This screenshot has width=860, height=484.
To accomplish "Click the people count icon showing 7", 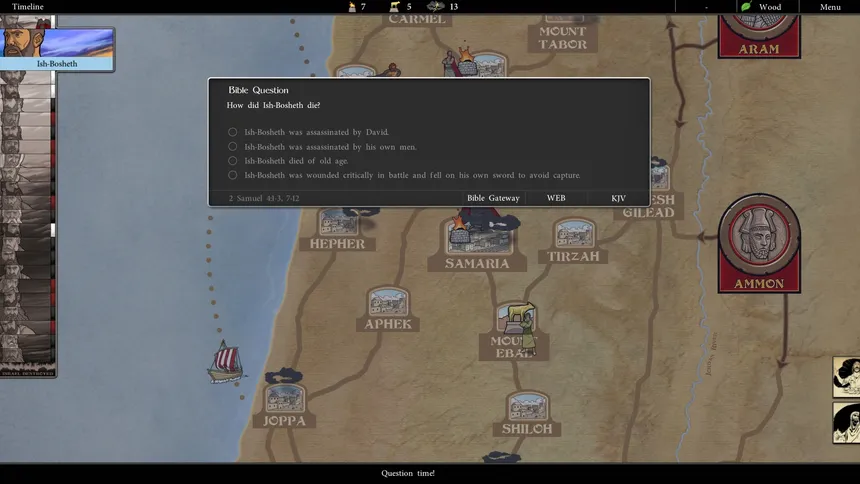I will pyautogui.click(x=352, y=7).
